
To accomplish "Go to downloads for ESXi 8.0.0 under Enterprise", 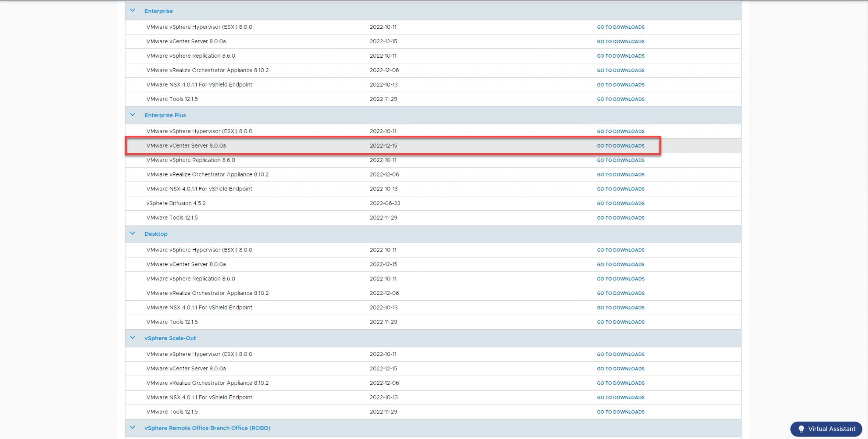I will tap(620, 27).
